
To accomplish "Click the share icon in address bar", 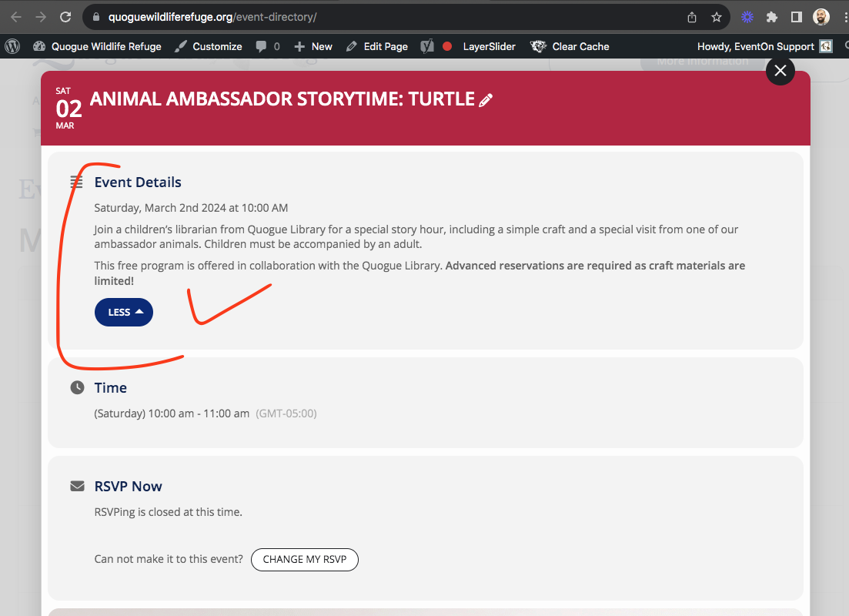I will click(692, 18).
